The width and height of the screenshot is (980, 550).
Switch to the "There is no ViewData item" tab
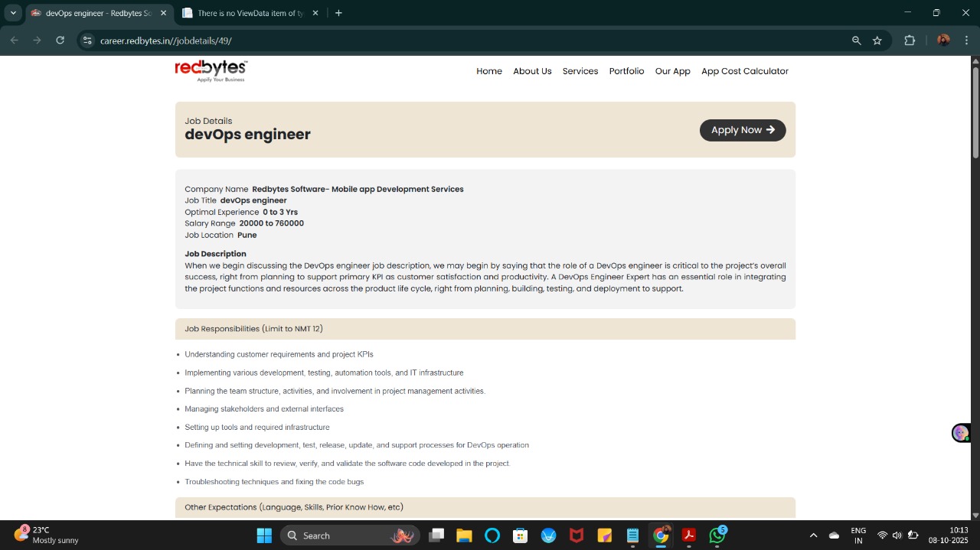tap(245, 13)
